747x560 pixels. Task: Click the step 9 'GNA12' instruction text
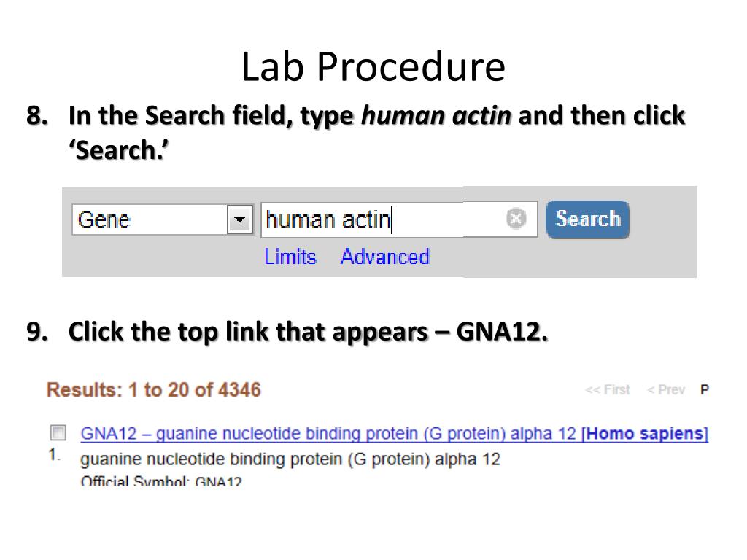pyautogui.click(x=502, y=332)
